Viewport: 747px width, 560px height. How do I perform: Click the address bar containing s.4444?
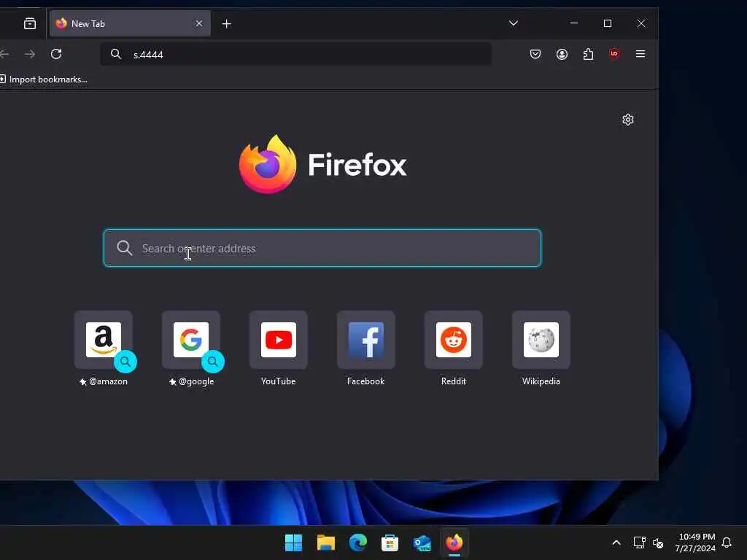pos(296,54)
